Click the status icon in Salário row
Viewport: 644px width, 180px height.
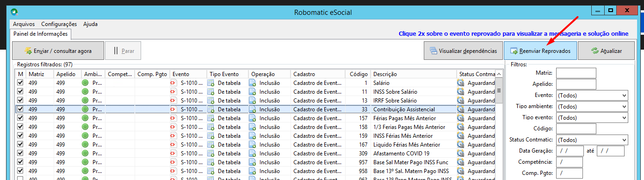[x=461, y=83]
